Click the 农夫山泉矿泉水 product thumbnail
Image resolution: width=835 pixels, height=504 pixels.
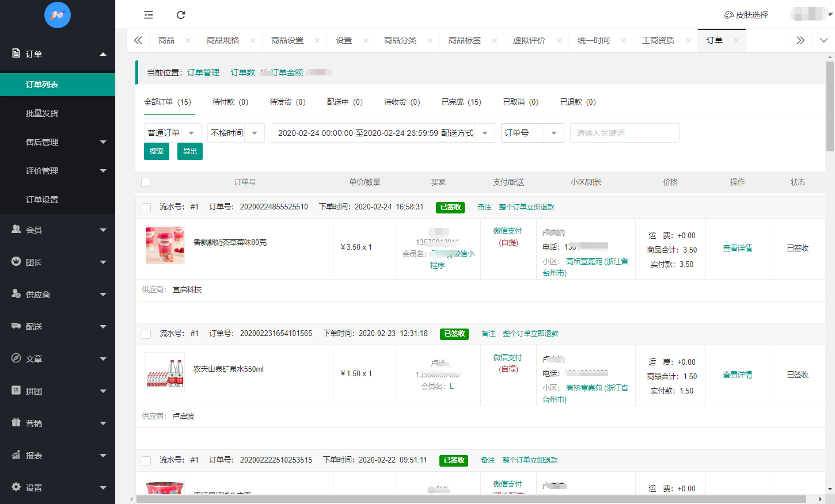[x=165, y=372]
